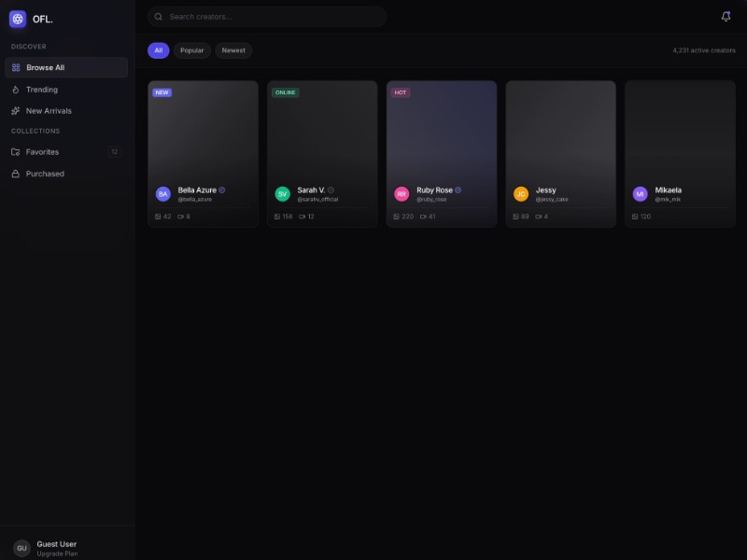Click the search magnifier icon
The width and height of the screenshot is (747, 560).
point(160,16)
